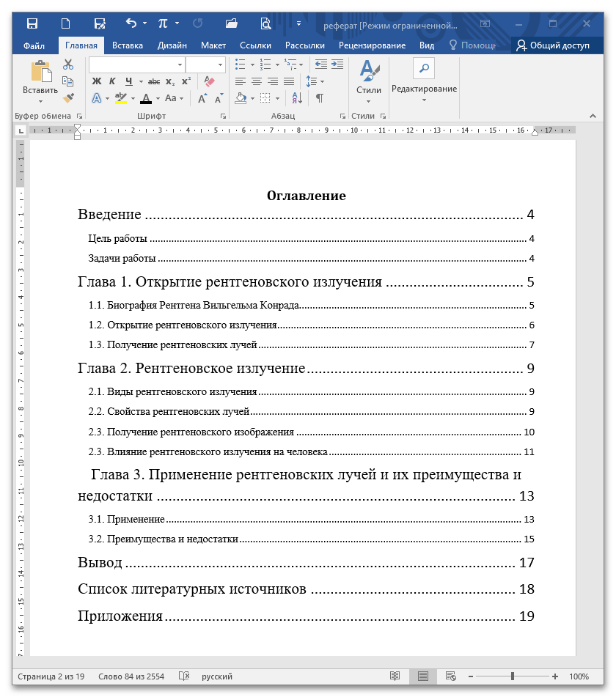
Task: Switch to the Рецензирование tab
Action: (372, 45)
